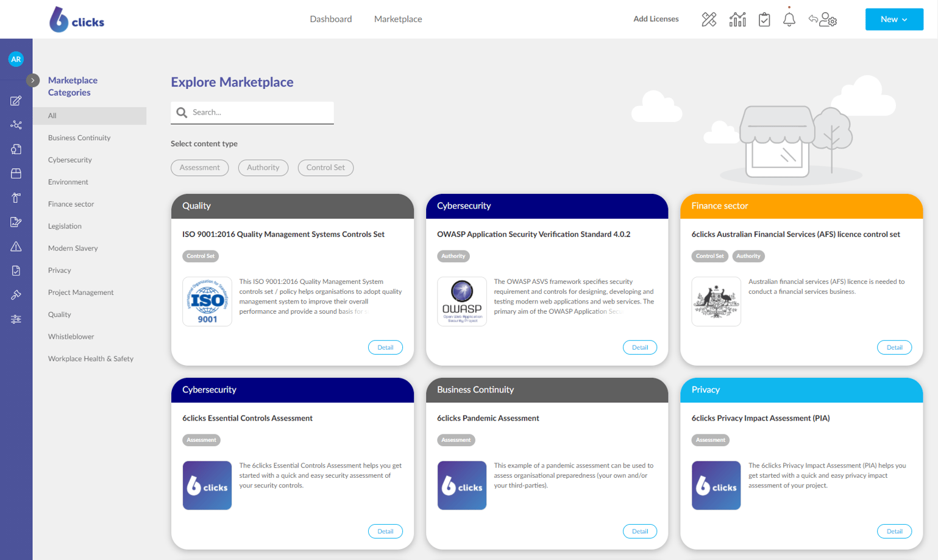Open the New dropdown button
This screenshot has height=560, width=938.
tap(894, 19)
